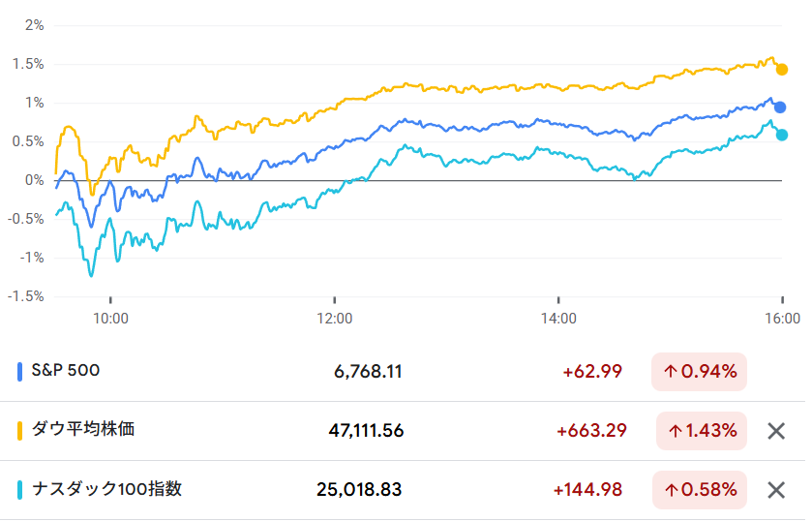The height and width of the screenshot is (521, 812).
Task: Click the up arrow in the 0.58% badge
Action: pyautogui.click(x=670, y=490)
